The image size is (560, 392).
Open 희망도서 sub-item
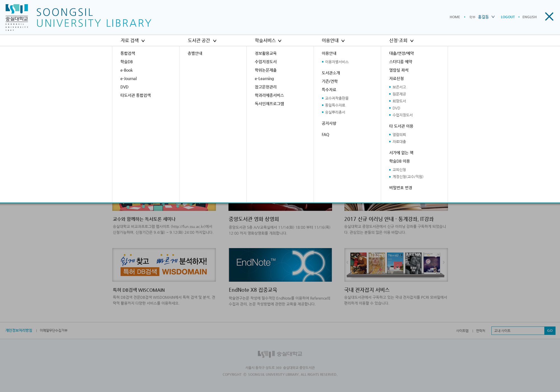[399, 101]
